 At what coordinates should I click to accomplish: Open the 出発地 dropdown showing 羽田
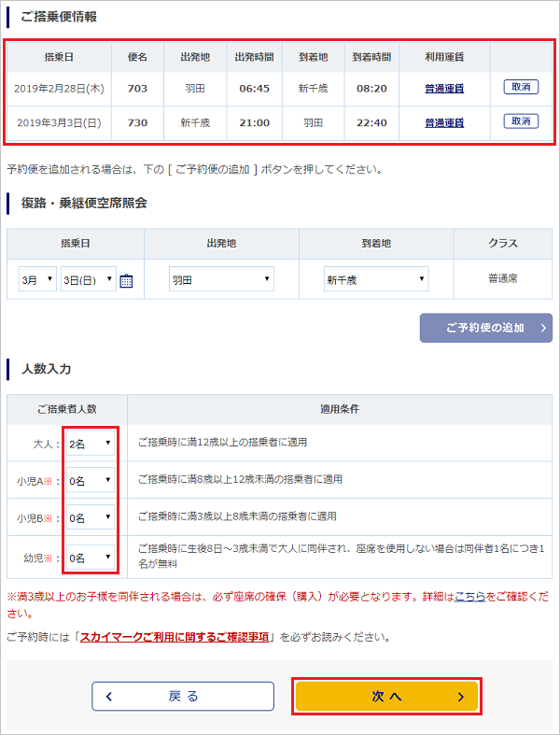(x=221, y=279)
